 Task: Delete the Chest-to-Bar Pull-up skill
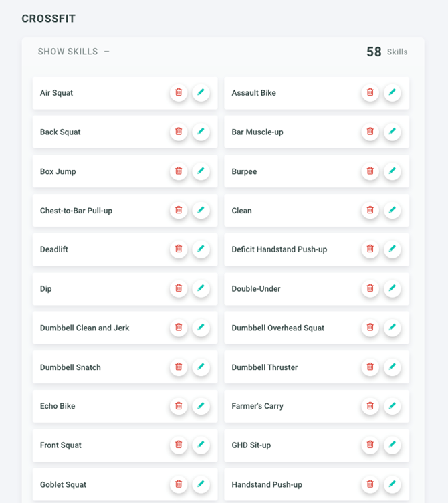click(x=179, y=210)
